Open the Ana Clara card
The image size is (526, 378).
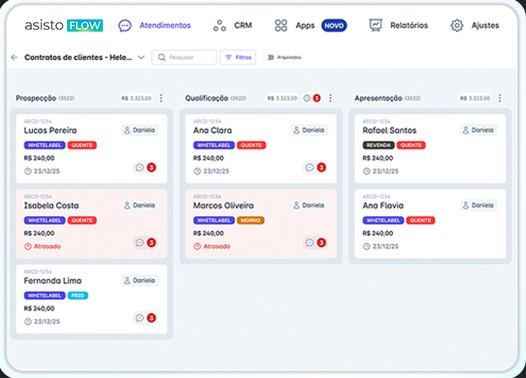[261, 149]
